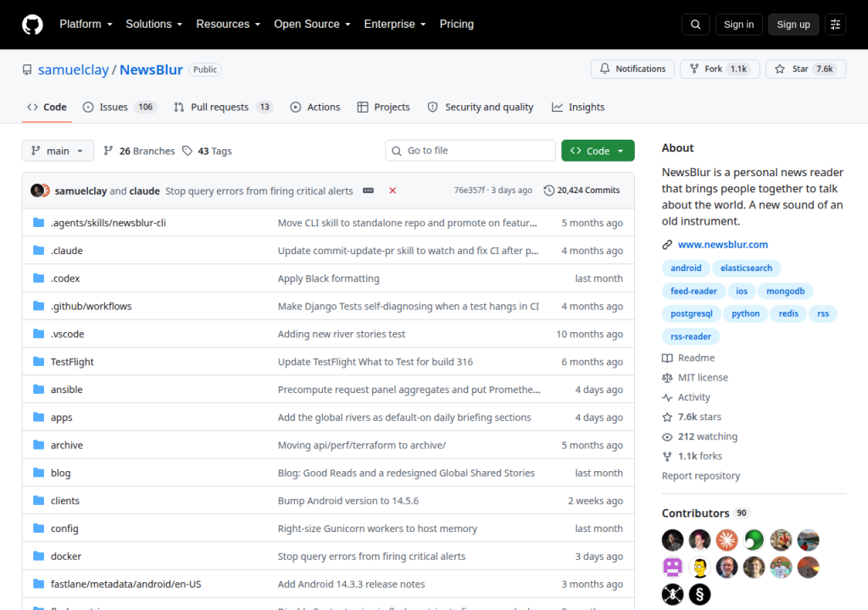The image size is (868, 610).
Task: Click the clock icon beside 20,424 Commits
Action: tap(548, 191)
